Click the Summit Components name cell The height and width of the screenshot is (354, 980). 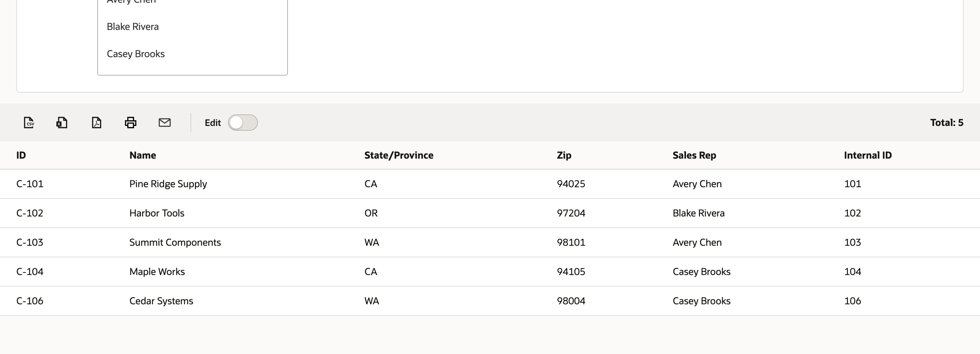point(175,242)
